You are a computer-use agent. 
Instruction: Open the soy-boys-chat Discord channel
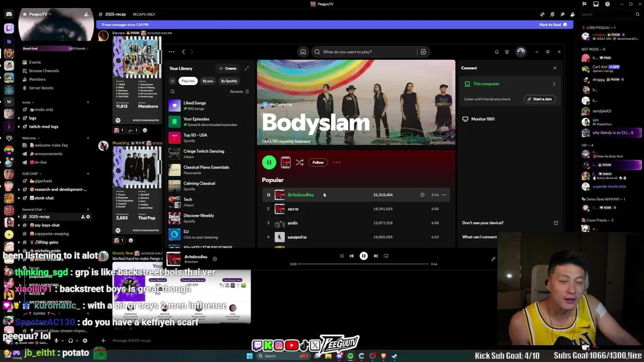coord(55,225)
